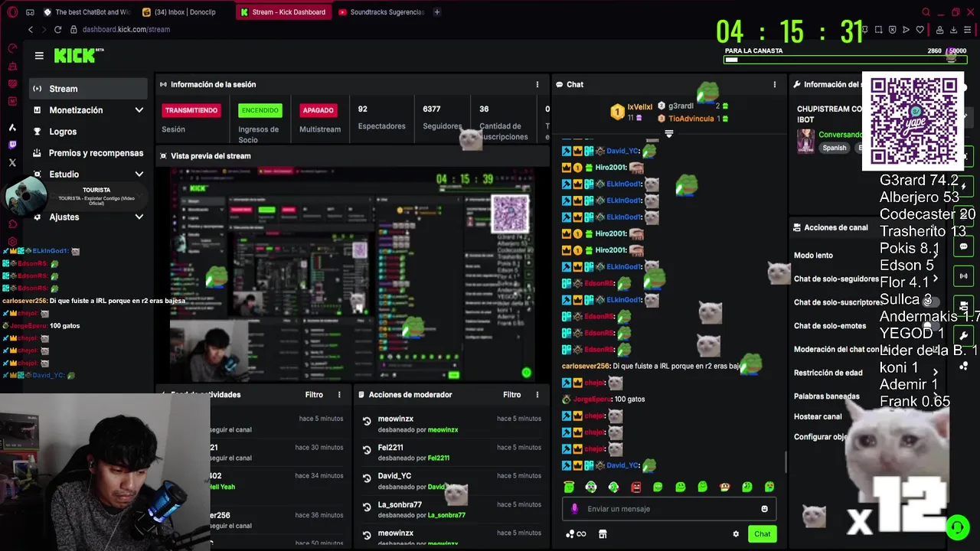Open Modo lento options arrow
This screenshot has width=980, height=551.
[x=936, y=256]
